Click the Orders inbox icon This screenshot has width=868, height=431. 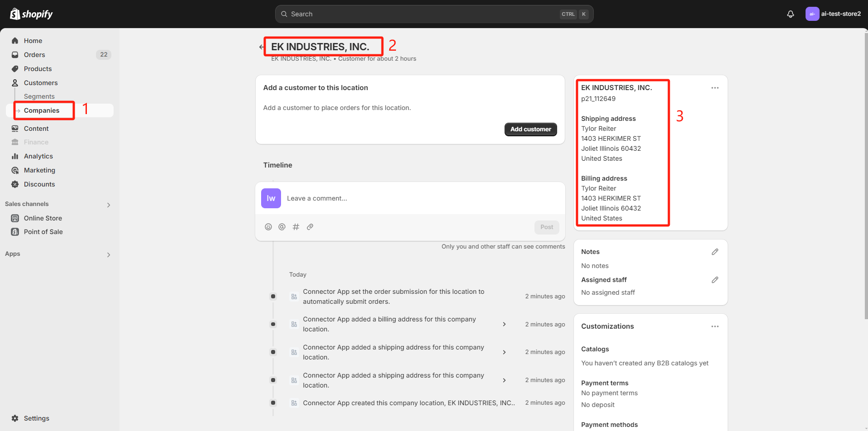[15, 55]
